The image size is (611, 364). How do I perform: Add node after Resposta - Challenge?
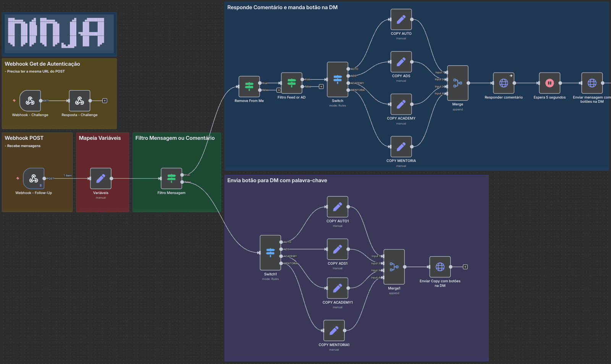[105, 101]
